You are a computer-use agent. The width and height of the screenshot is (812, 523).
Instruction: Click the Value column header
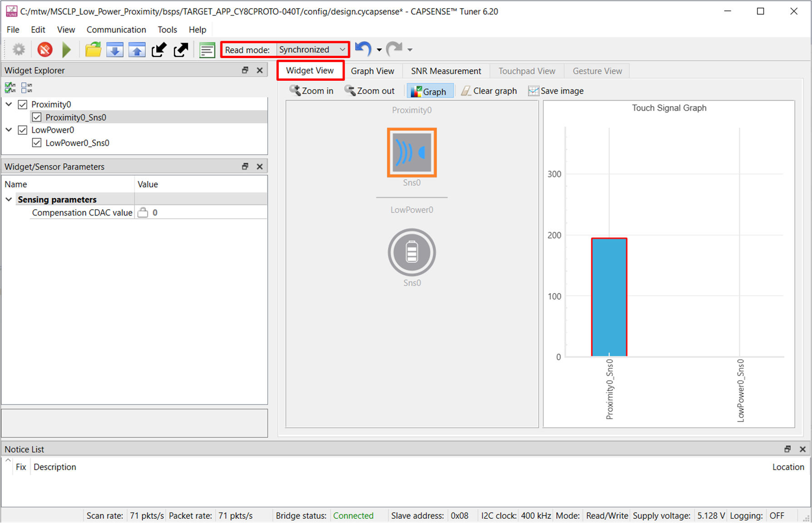pyautogui.click(x=201, y=184)
